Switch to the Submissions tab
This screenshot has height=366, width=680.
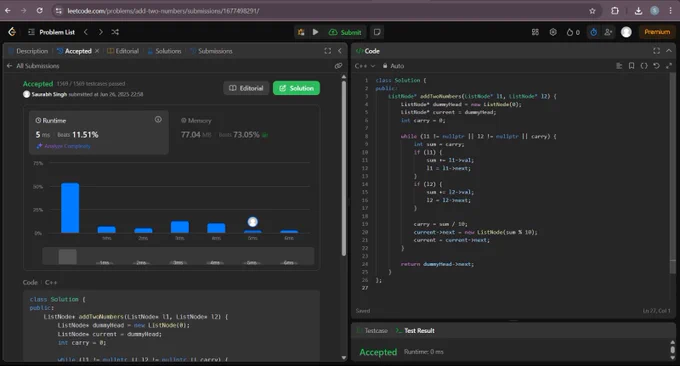(211, 51)
